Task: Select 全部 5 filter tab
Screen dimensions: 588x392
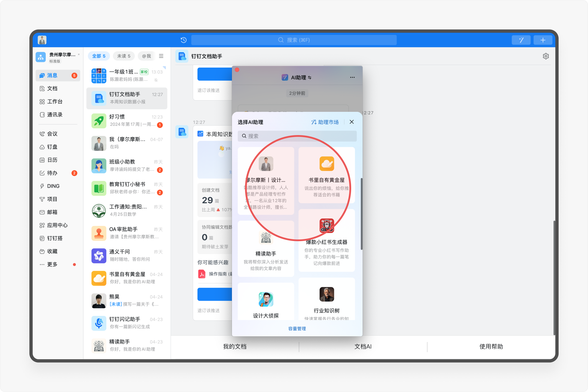Action: coord(99,56)
